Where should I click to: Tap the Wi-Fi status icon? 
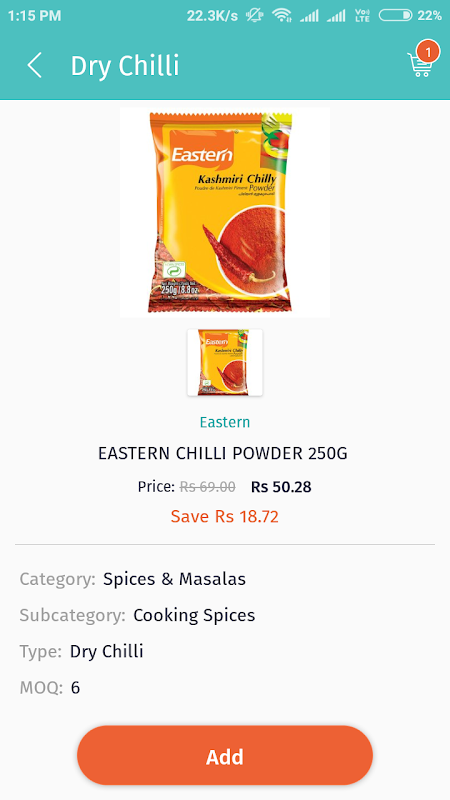pos(282,15)
